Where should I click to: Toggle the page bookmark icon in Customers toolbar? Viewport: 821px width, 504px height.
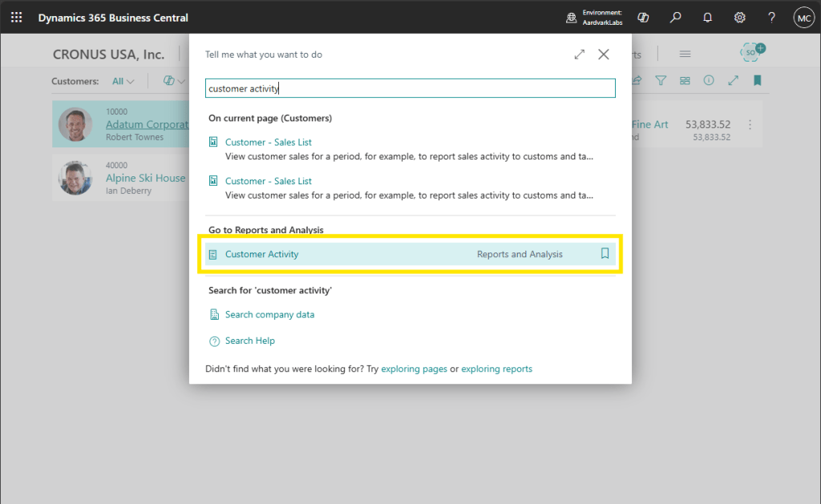coord(757,81)
